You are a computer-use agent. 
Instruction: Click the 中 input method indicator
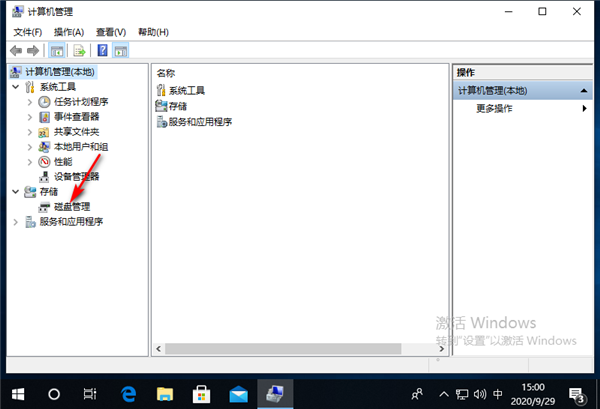coord(497,394)
